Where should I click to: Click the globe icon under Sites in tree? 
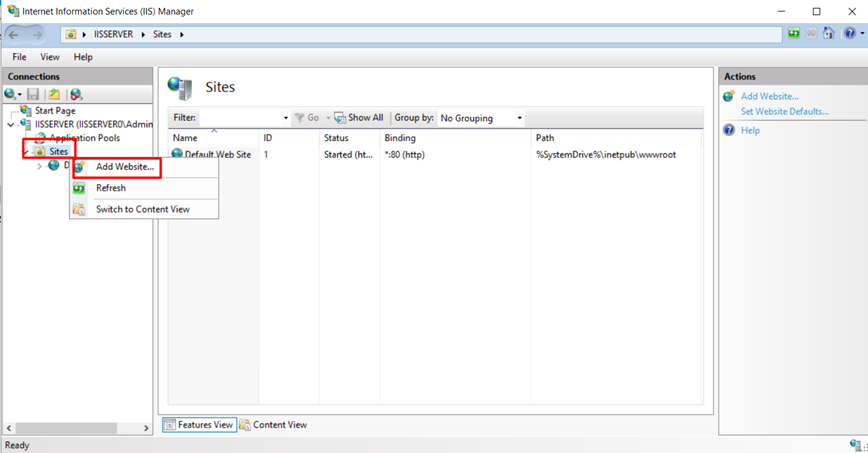tap(54, 165)
